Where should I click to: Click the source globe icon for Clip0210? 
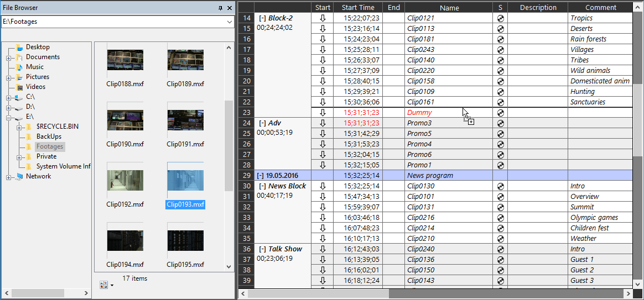(500, 239)
